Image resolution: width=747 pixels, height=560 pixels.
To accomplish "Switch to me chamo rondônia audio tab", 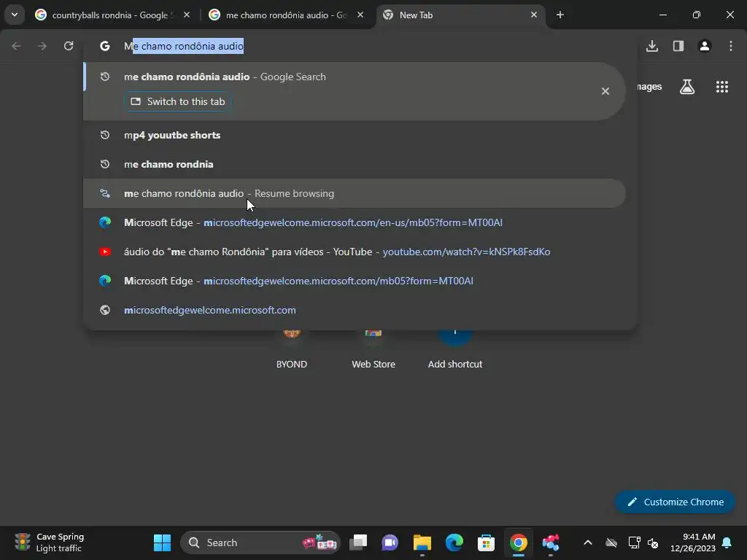I will pyautogui.click(x=286, y=15).
